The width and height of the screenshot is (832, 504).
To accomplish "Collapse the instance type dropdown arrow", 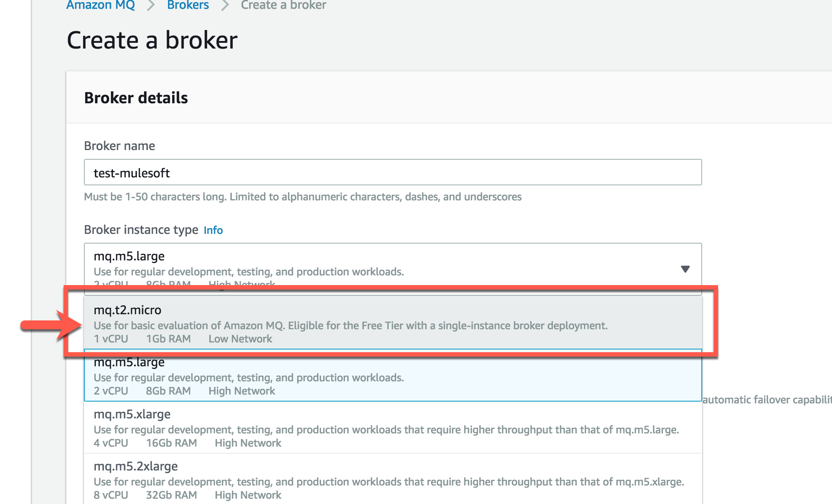I will coord(685,269).
